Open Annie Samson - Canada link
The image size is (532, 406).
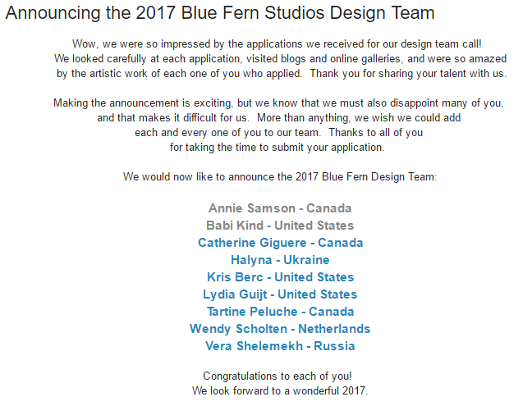280,208
